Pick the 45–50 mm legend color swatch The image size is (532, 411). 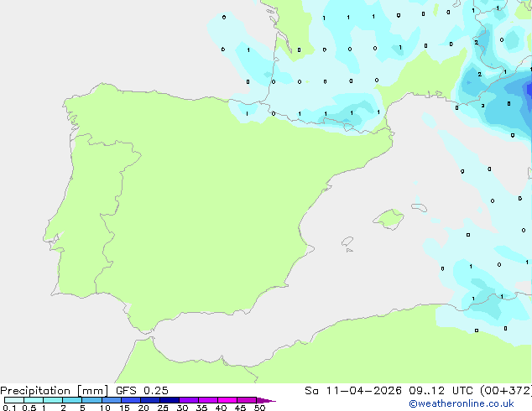[247, 400]
